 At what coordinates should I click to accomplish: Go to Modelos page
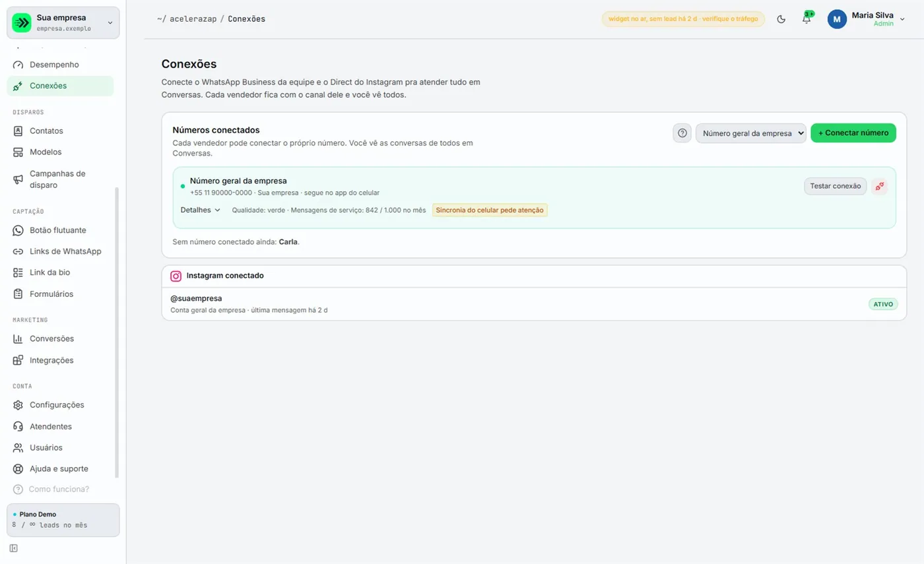(x=60, y=152)
